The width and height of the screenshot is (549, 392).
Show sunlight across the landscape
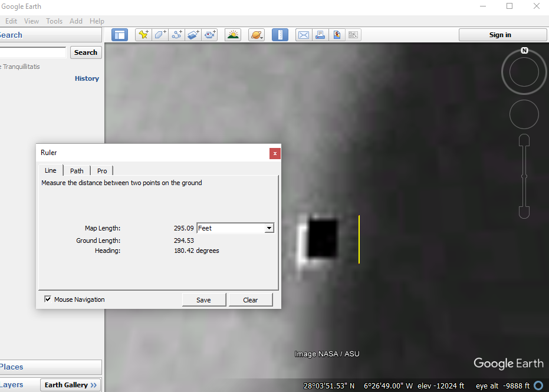pyautogui.click(x=233, y=35)
